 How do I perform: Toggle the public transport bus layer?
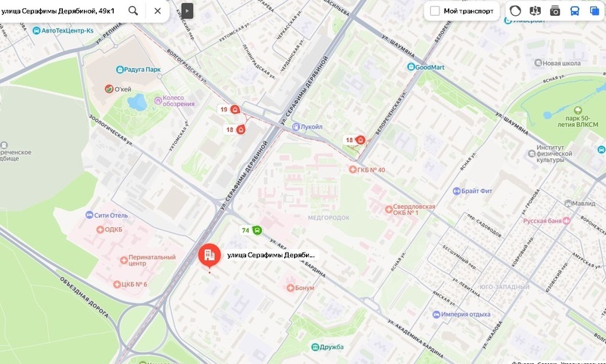pos(575,11)
